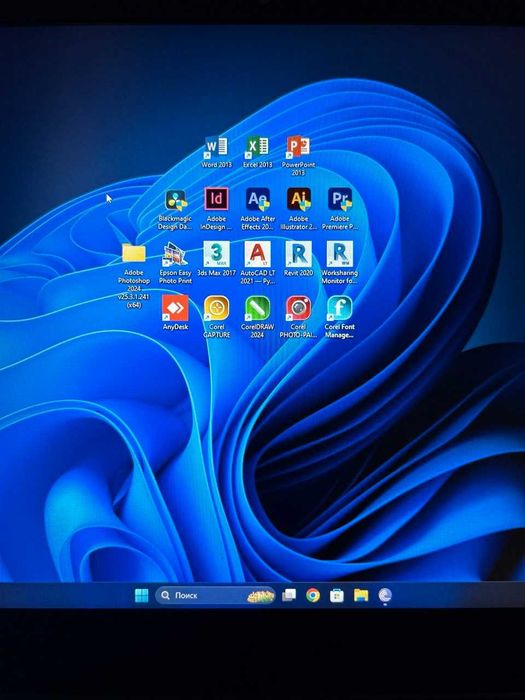Click the running app icon after File Explorer

click(385, 595)
